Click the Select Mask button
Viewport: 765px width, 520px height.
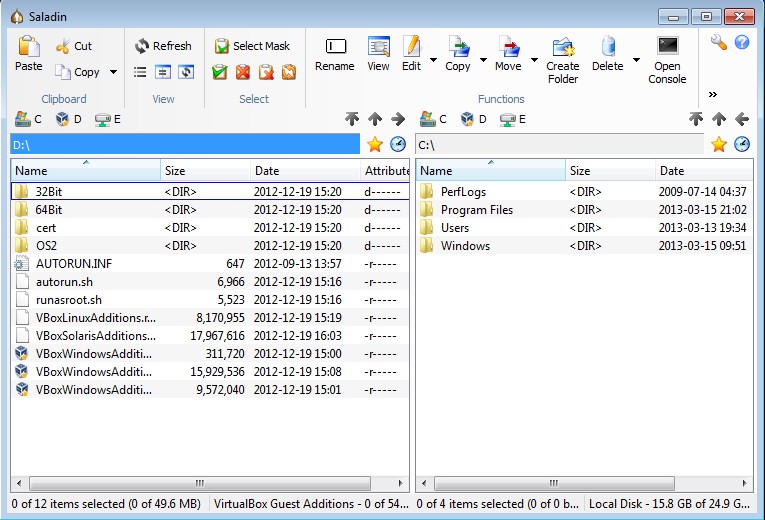(x=252, y=46)
